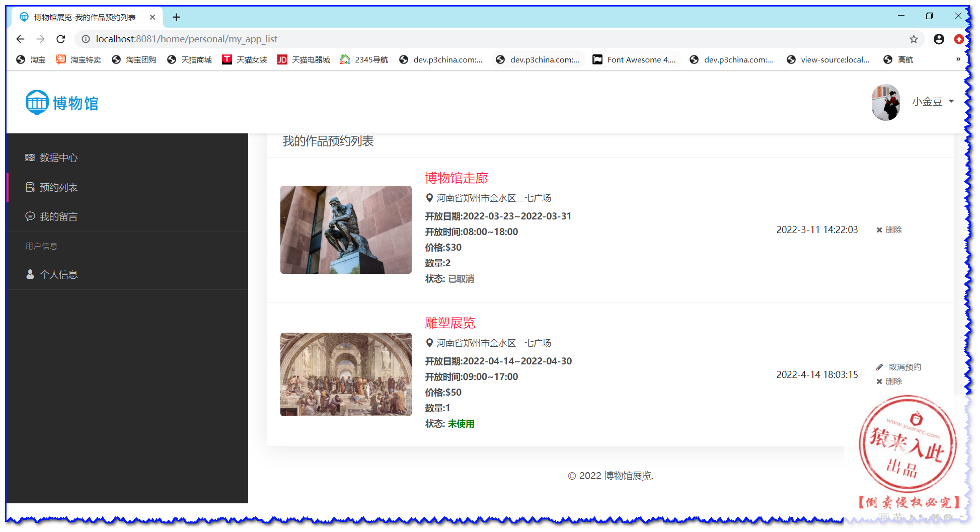The width and height of the screenshot is (980, 532).
Task: Open the 雕塑展览 exhibition title link
Action: click(450, 323)
